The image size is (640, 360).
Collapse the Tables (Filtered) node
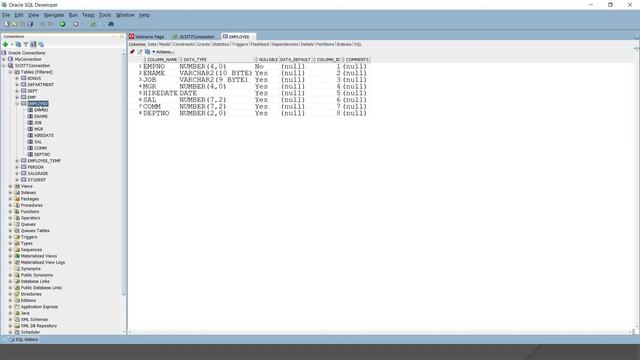point(11,72)
